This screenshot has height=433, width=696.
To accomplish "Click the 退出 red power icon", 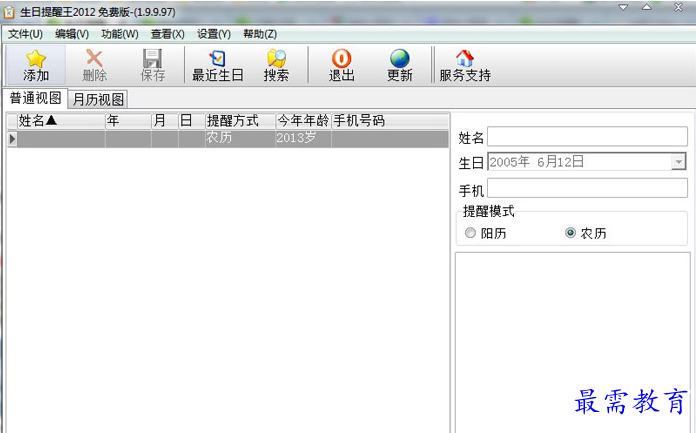I will 341,58.
